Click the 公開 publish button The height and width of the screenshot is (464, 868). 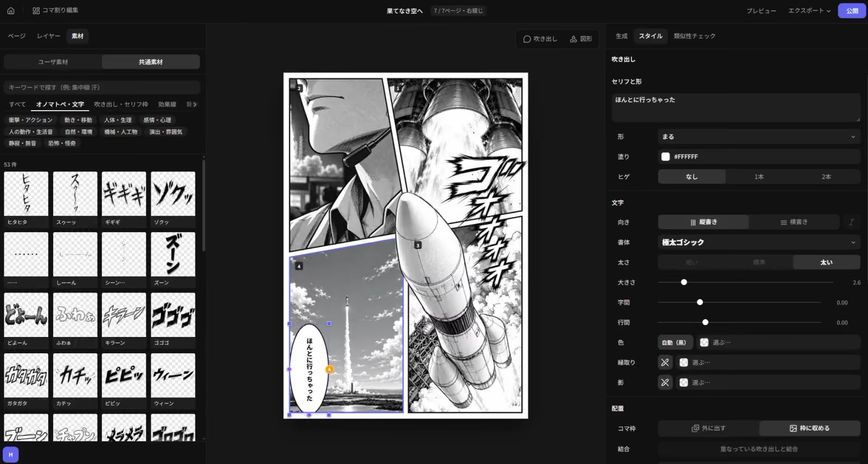coord(852,11)
